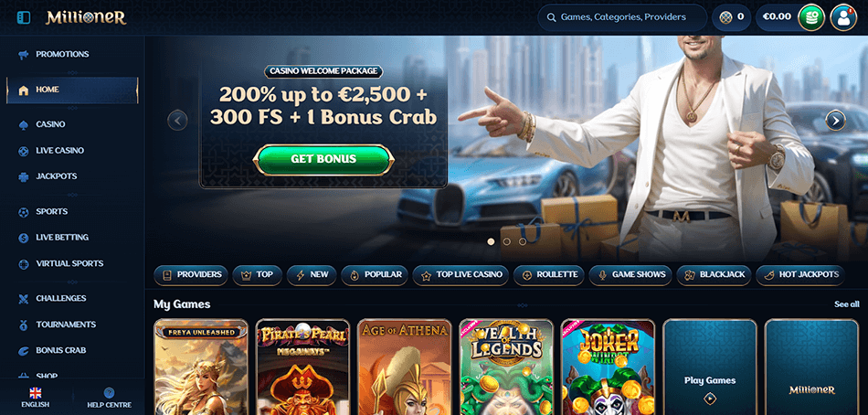This screenshot has width=868, height=415.
Task: Show the next banner slide arrow
Action: point(835,121)
